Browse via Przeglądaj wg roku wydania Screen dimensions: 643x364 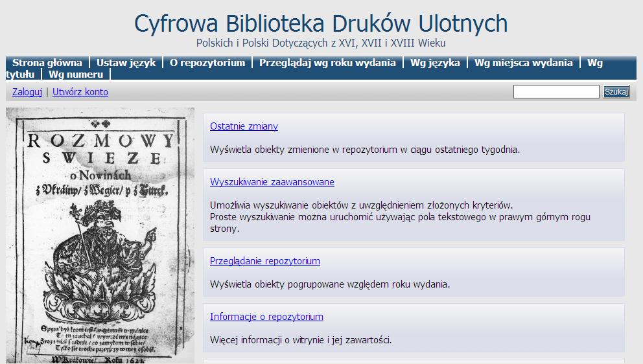327,63
